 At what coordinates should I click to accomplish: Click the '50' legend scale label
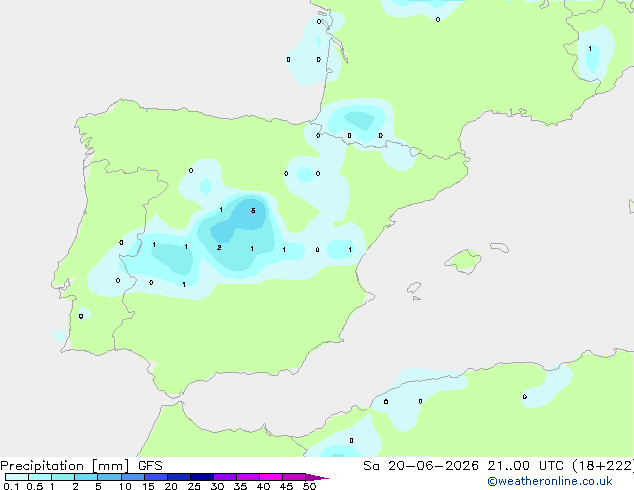309,486
